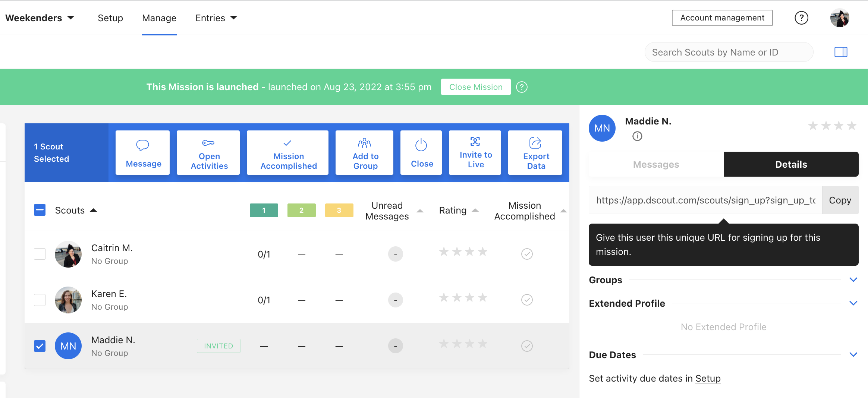Collapse the Due Dates section chevron

click(853, 355)
